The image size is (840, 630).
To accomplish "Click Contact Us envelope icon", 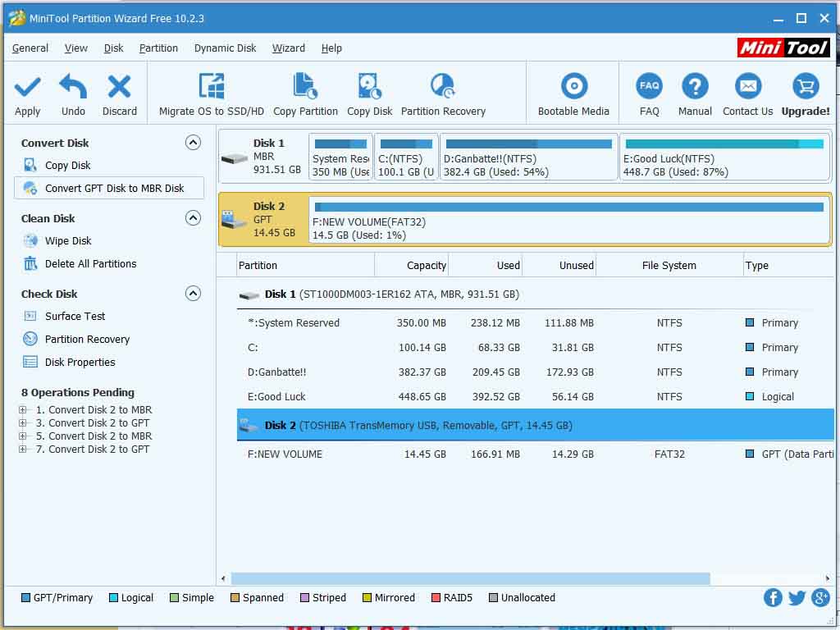I will point(748,85).
